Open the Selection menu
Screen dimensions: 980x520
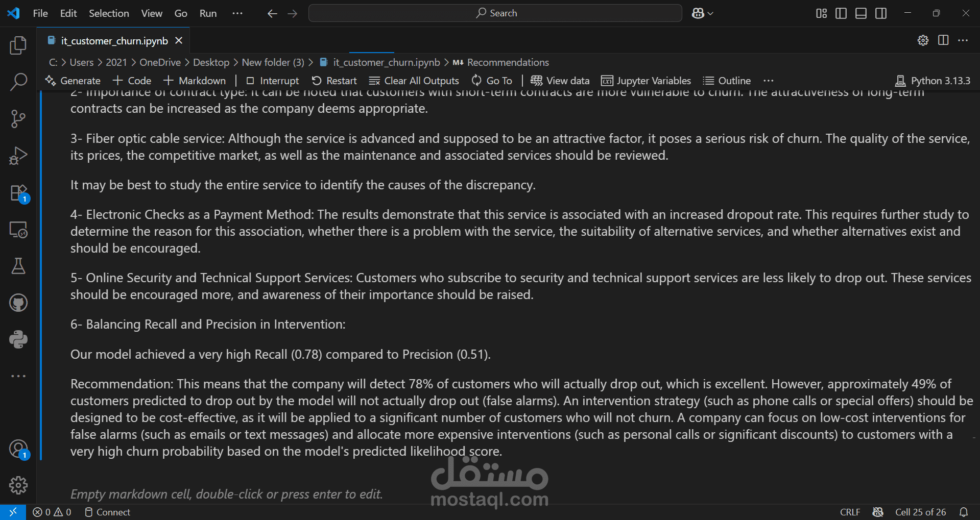[x=109, y=13]
